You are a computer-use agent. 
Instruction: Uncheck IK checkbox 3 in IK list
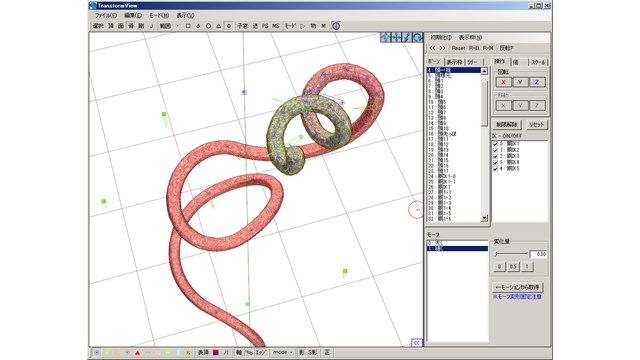(495, 162)
